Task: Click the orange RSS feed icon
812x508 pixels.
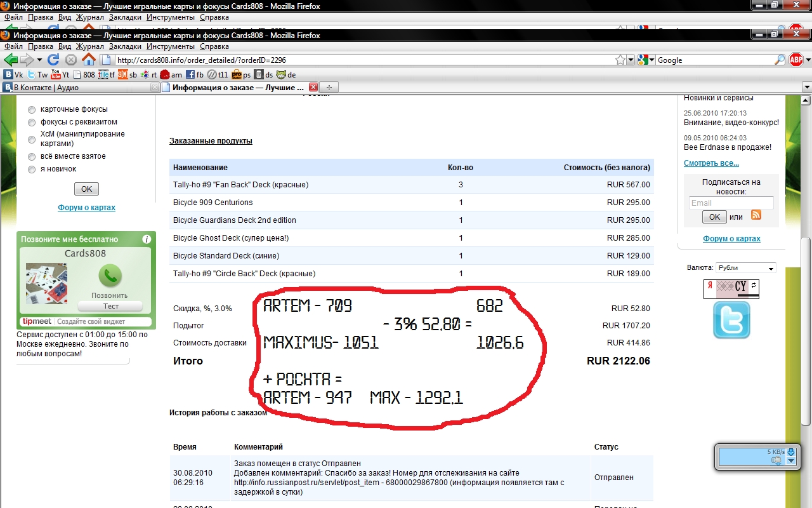Action: point(756,215)
